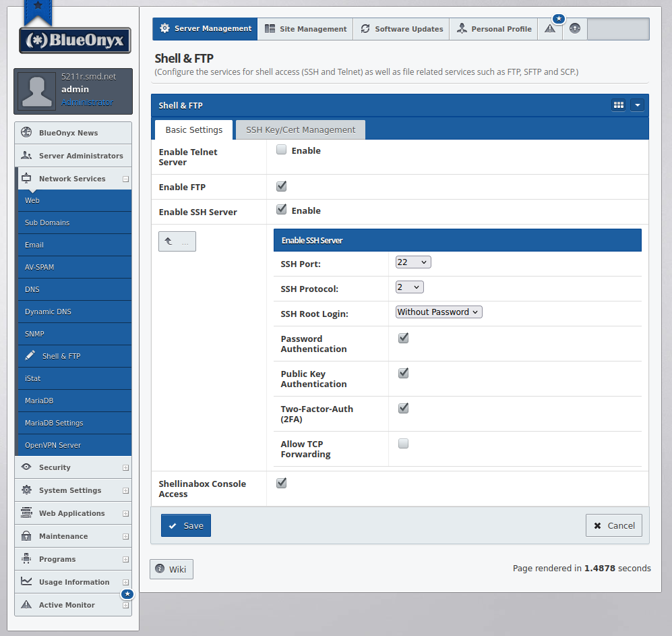Viewport: 672px width, 636px height.
Task: Expand the System Settings plus toggle
Action: click(x=125, y=490)
